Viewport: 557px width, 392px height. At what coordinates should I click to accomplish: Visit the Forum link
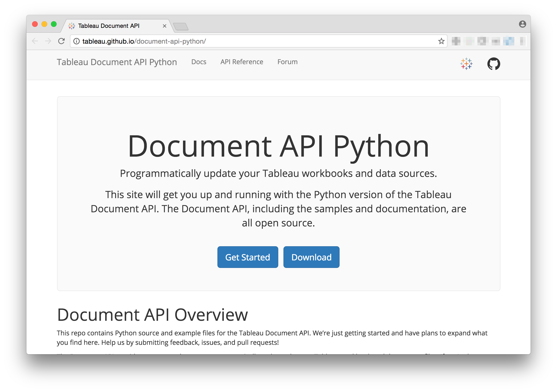[x=287, y=62]
